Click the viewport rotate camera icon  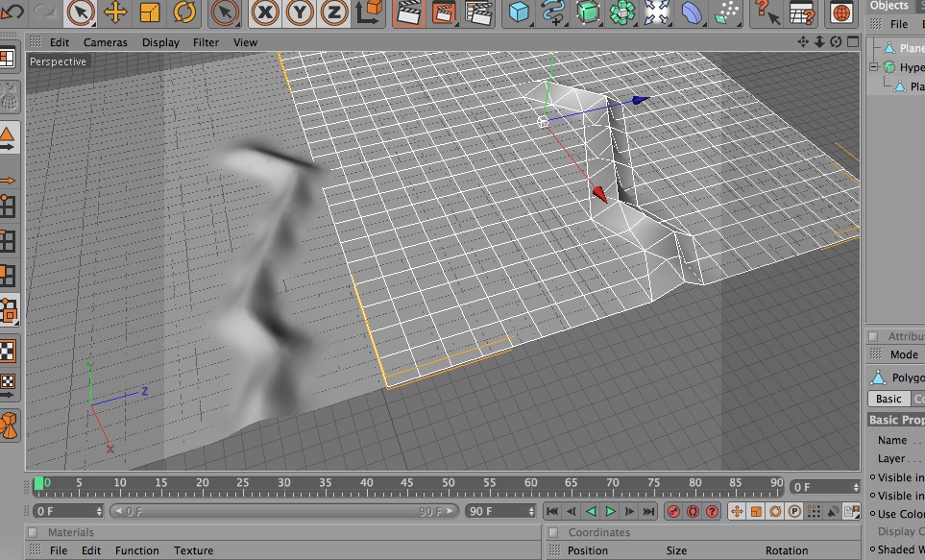coord(836,42)
